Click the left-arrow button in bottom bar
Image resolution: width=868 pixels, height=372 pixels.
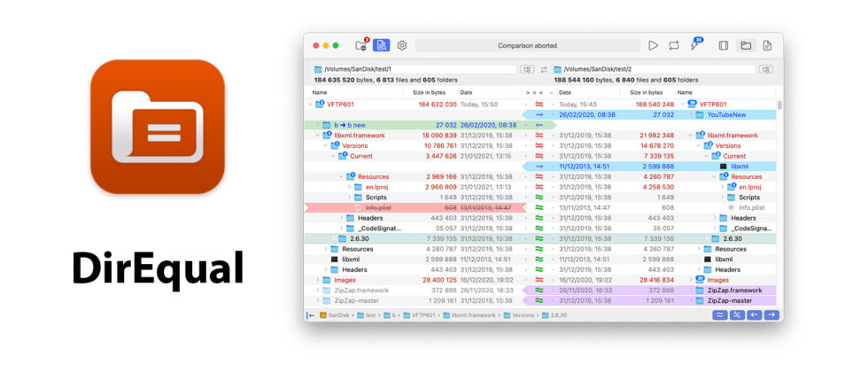coord(754,315)
